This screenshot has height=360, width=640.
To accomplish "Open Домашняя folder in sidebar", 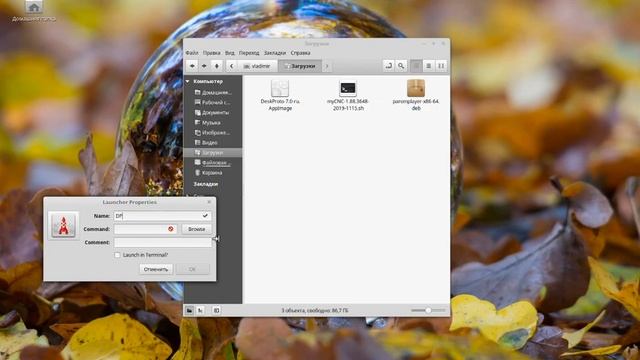I will [x=213, y=92].
